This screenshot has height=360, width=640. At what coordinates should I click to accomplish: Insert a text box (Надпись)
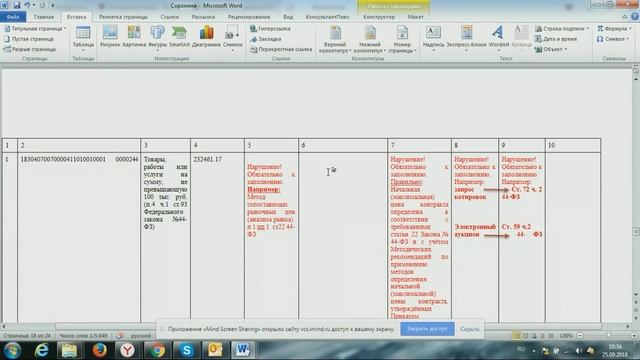[433, 38]
